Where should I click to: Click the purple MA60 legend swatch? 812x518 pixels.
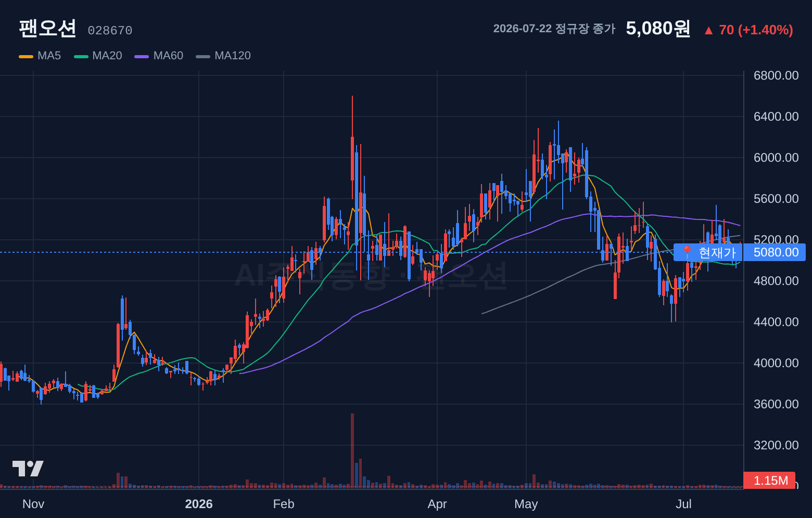142,56
